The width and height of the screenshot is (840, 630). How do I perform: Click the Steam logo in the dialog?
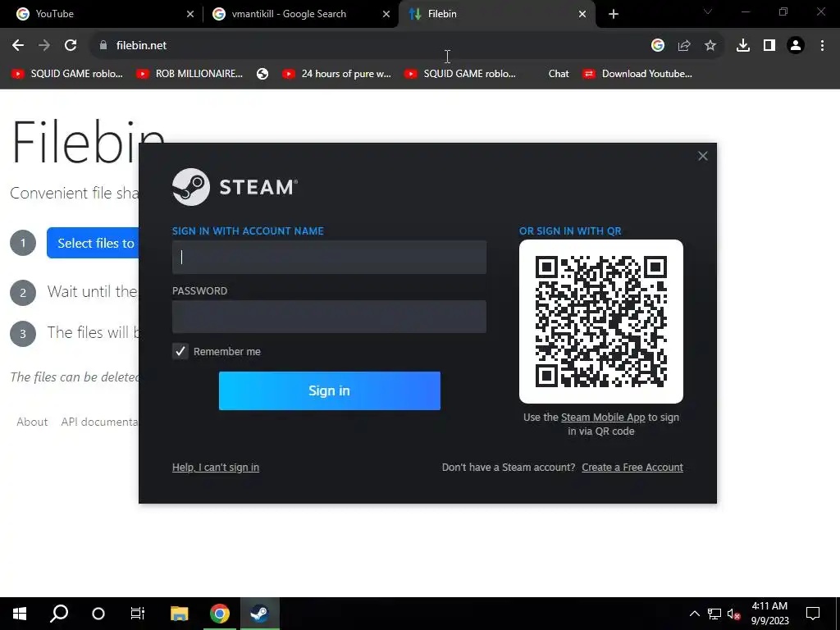point(235,187)
